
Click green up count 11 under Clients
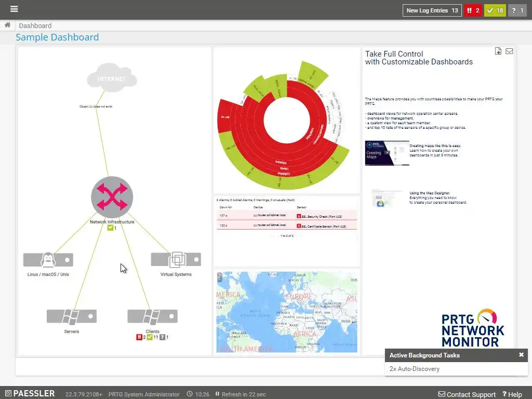tap(152, 337)
